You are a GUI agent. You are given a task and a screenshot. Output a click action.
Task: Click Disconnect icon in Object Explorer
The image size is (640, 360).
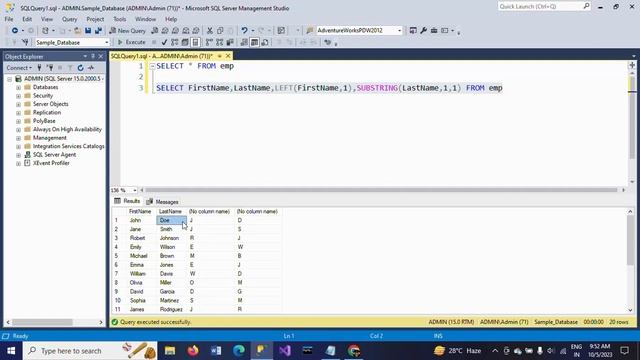(x=50, y=68)
